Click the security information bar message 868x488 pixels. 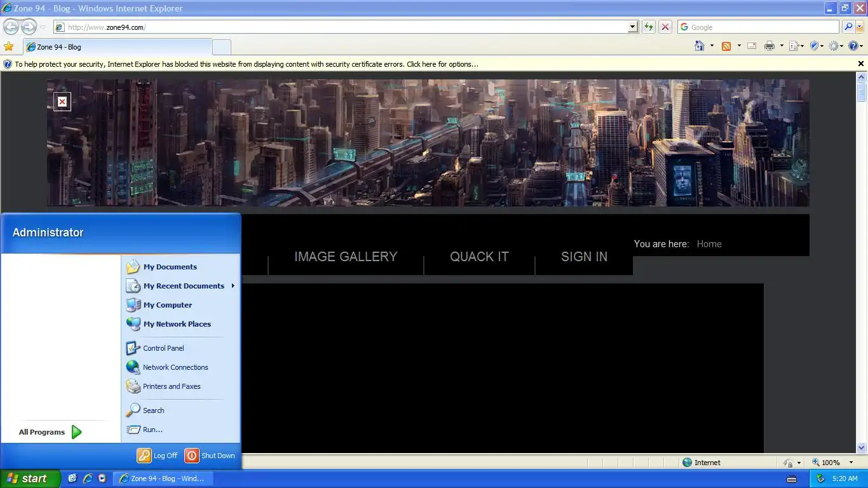247,64
